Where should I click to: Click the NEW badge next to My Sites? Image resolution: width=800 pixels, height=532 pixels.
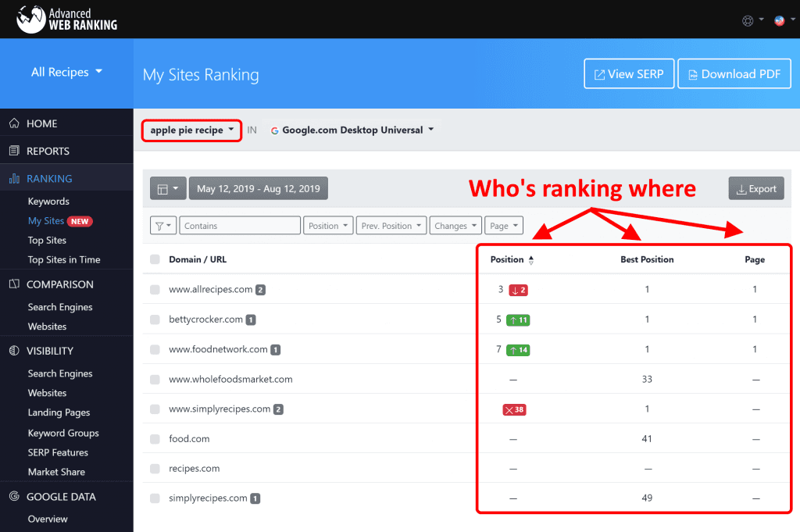80,221
